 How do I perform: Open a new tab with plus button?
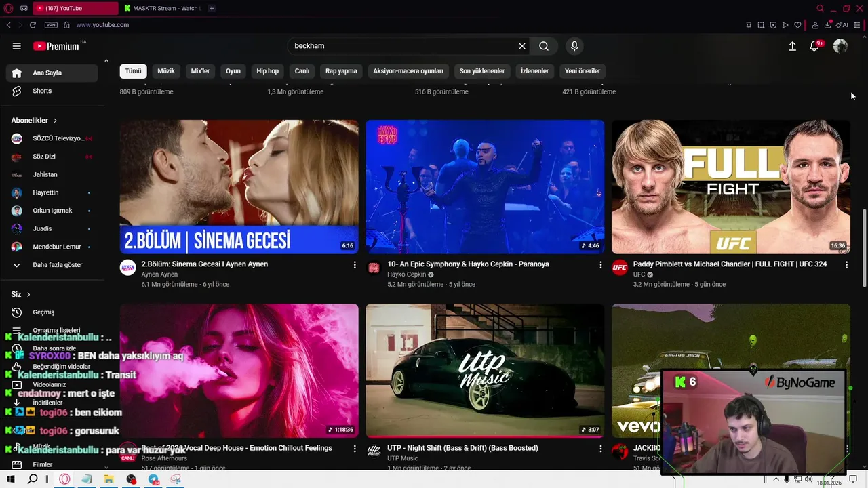(x=212, y=8)
